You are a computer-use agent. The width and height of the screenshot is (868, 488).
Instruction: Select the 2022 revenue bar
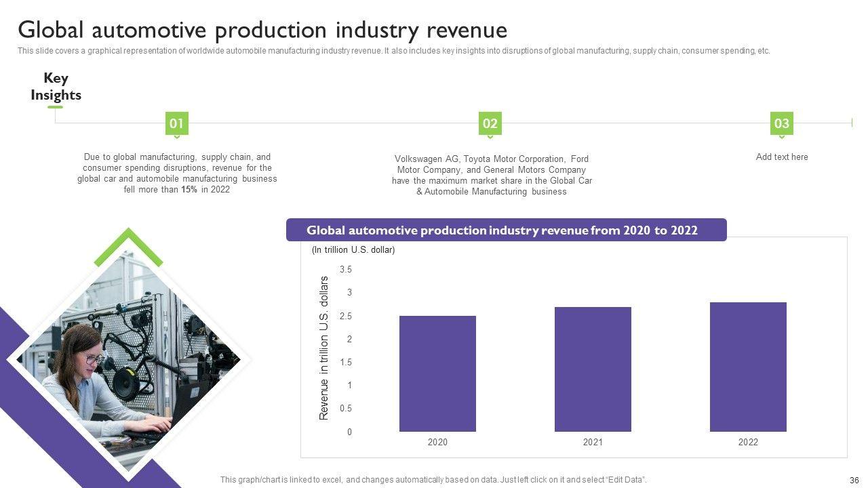[x=748, y=367]
